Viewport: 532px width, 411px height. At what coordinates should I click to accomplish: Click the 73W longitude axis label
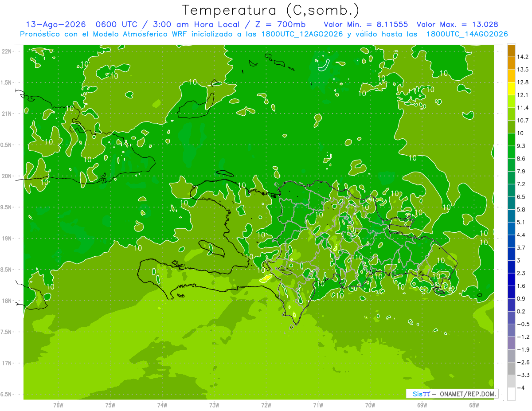point(214,405)
